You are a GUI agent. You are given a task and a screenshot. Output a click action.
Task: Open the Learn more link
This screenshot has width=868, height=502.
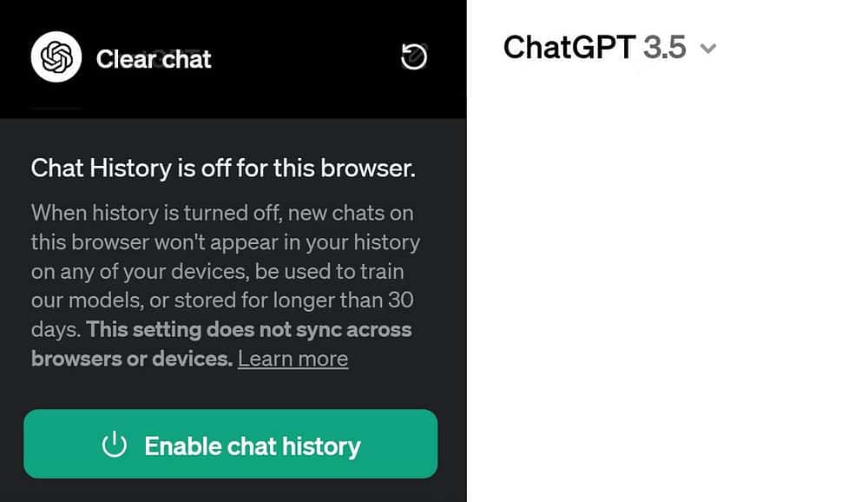click(293, 359)
